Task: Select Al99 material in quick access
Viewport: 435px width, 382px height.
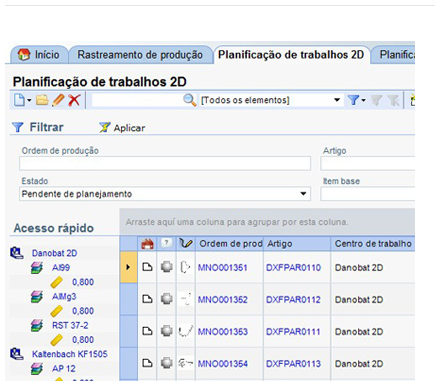Action: [x=61, y=267]
